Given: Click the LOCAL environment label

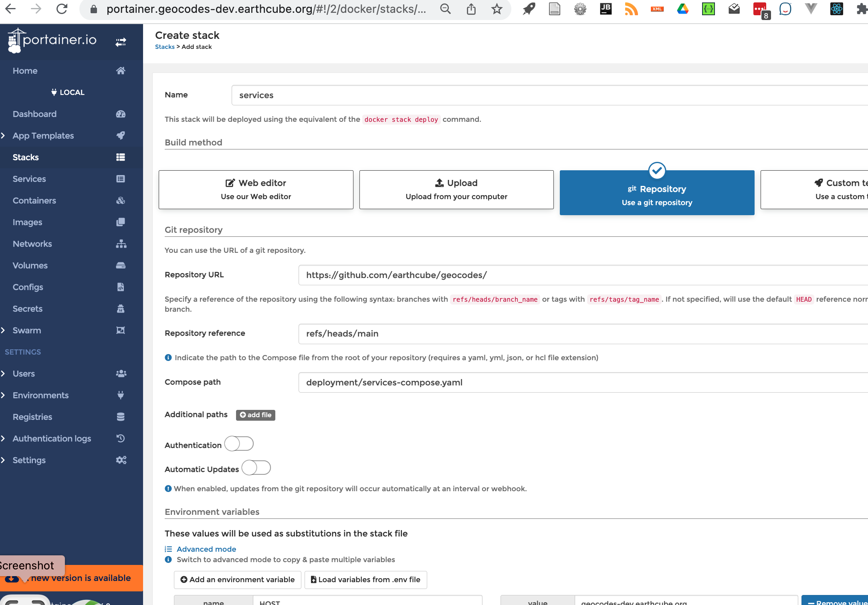Looking at the screenshot, I should coord(68,93).
